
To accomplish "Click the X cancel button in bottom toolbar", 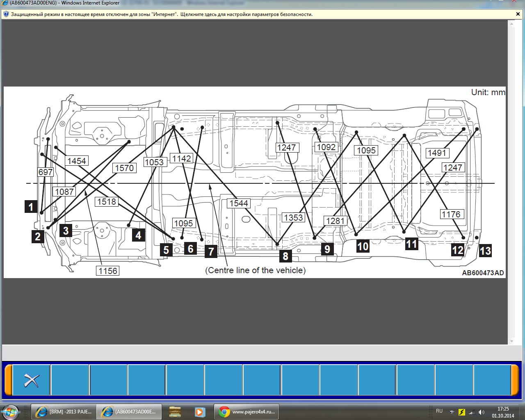I will coord(31,380).
